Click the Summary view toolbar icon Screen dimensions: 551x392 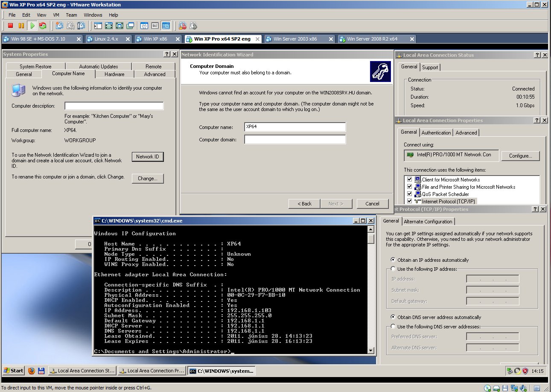[x=144, y=26]
